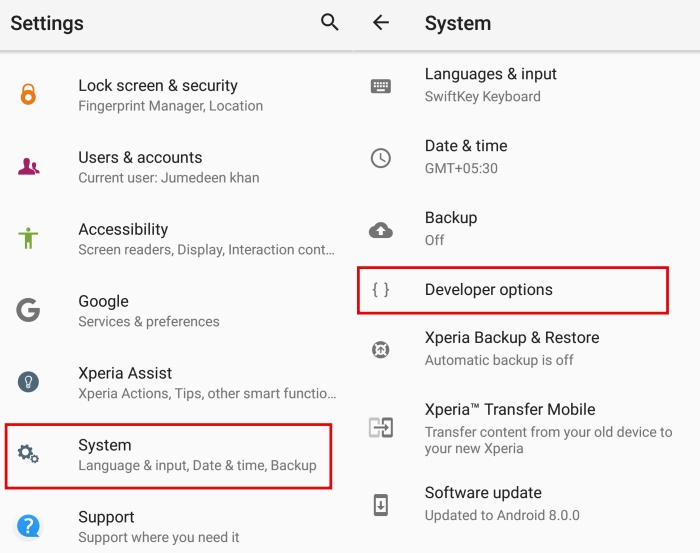Tap the Xperia Backup & Restore circular icon

coord(381,349)
